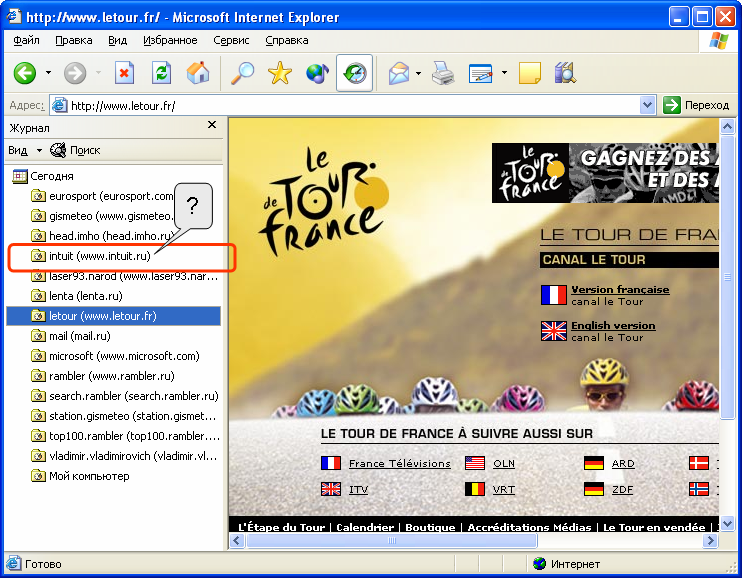Open the ARD broadcaster link
The width and height of the screenshot is (742, 578).
pyautogui.click(x=623, y=463)
